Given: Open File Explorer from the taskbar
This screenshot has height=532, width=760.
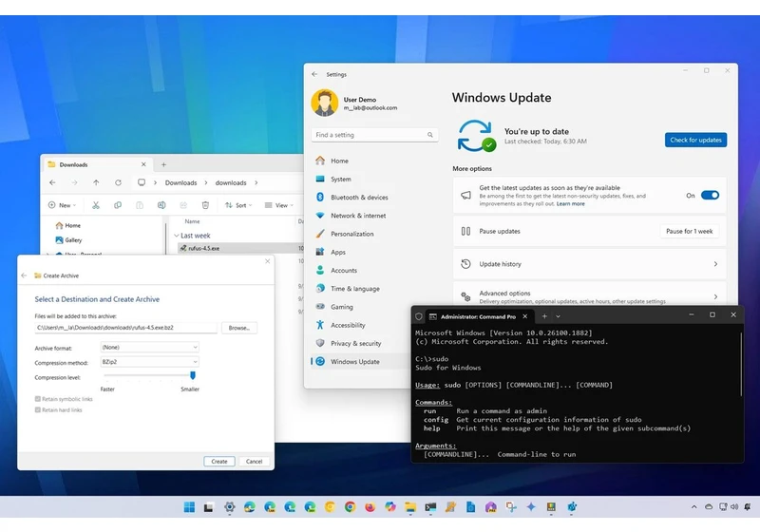Looking at the screenshot, I should 410,506.
